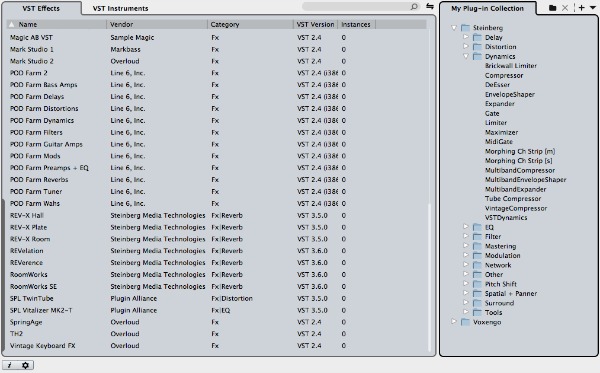Select the Steinberg folder icon

[465, 28]
